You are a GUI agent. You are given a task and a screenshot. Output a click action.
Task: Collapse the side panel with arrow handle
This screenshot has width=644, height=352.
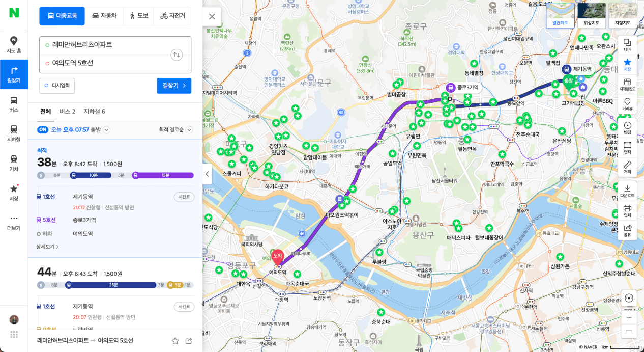207,174
